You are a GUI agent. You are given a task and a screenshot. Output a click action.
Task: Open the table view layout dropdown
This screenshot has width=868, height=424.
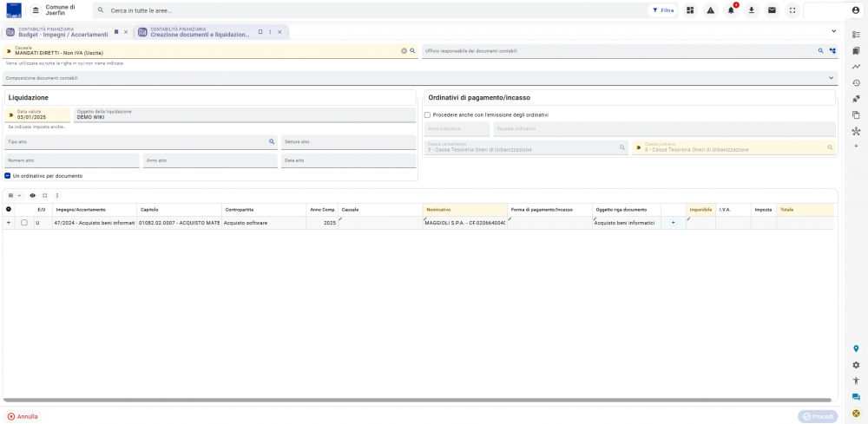pos(15,196)
